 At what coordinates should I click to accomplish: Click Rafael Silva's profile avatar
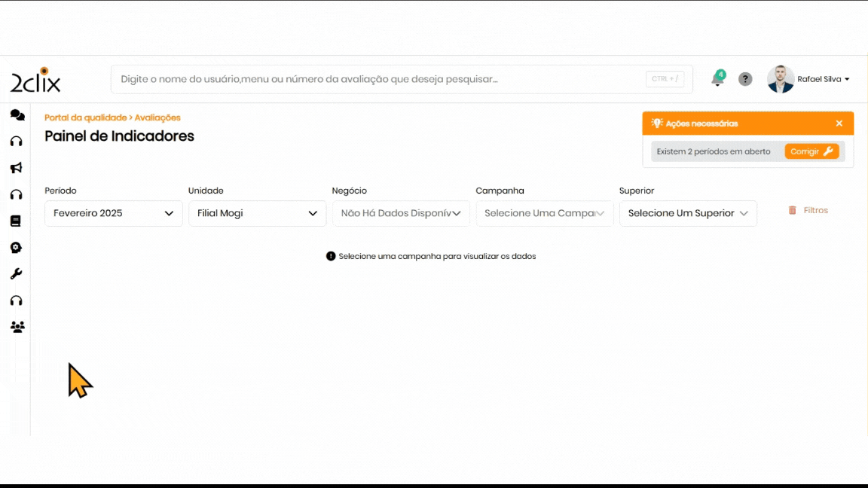coord(781,79)
